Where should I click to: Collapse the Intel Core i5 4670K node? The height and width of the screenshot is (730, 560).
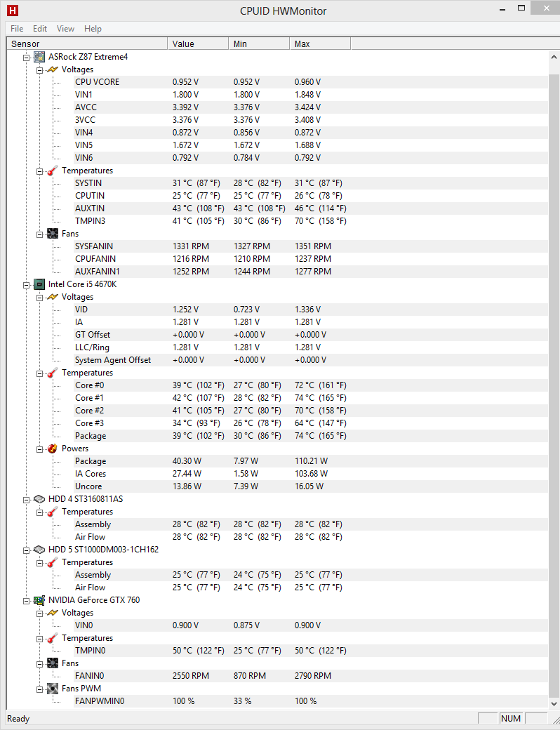click(27, 284)
